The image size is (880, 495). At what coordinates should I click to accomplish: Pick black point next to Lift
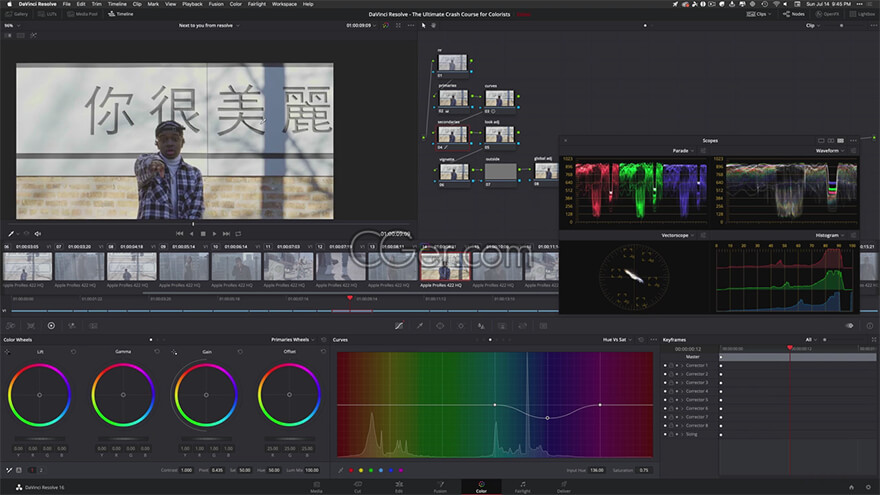(7, 352)
